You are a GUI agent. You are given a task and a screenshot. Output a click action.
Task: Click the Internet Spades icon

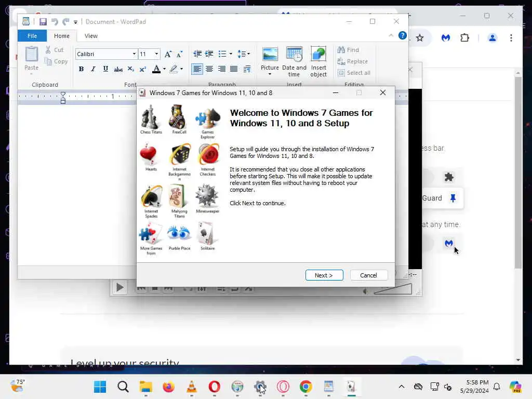(x=151, y=202)
